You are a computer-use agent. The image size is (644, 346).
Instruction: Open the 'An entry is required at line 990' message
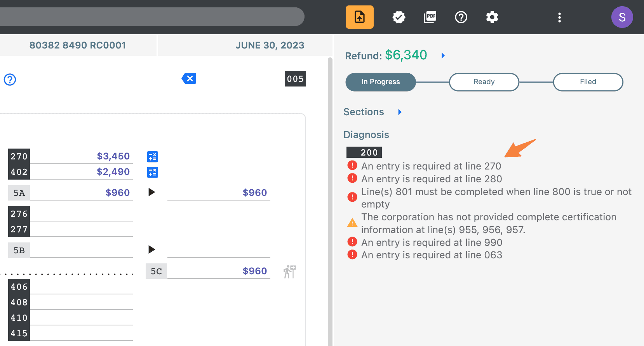point(432,242)
